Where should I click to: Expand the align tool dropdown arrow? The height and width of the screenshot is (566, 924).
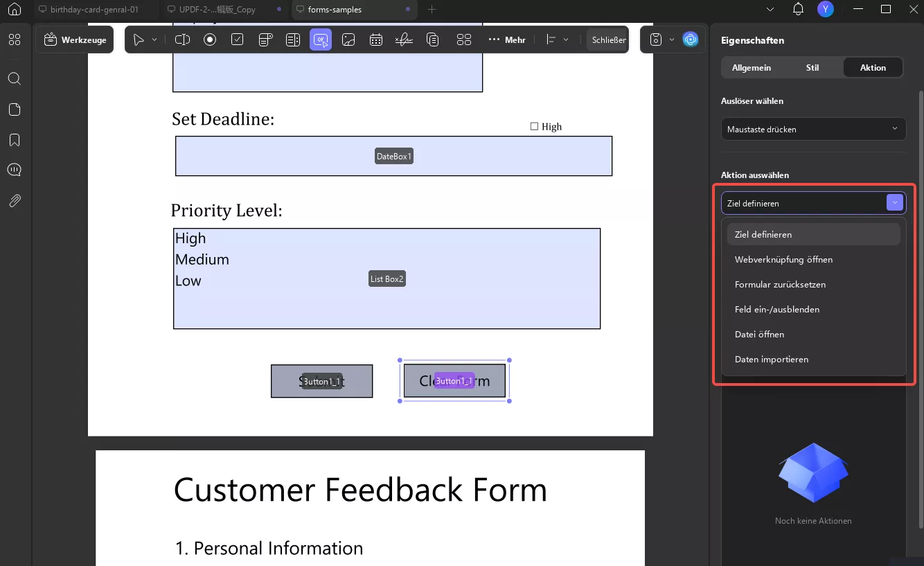point(566,39)
